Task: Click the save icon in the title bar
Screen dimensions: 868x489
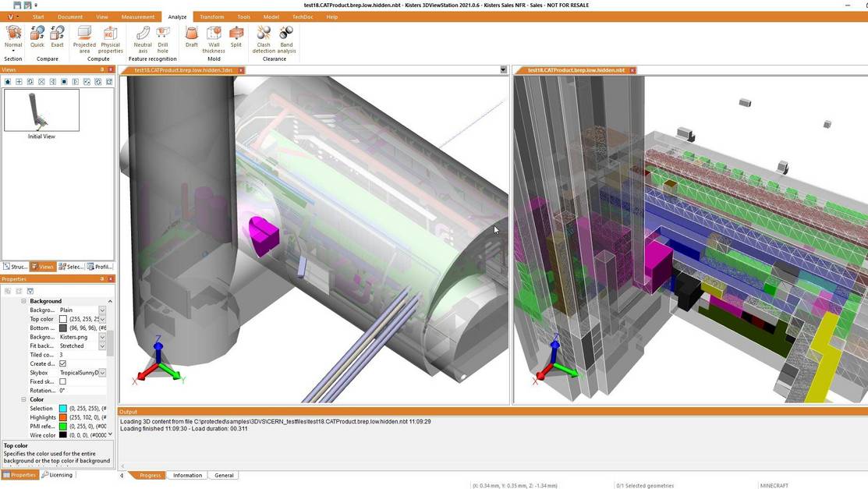Action: click(x=16, y=5)
